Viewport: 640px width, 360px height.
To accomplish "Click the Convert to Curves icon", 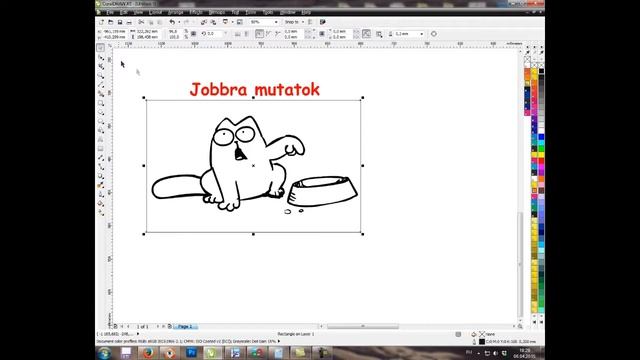I will tap(434, 34).
